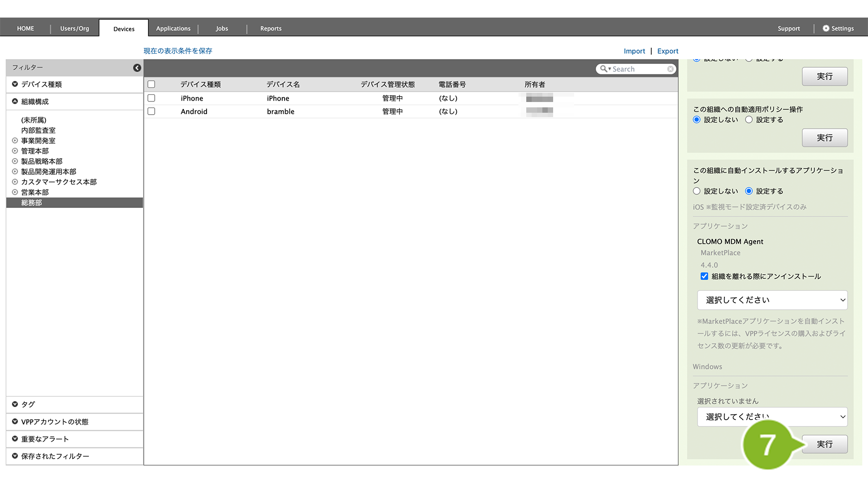The image size is (868, 488).
Task: Uncheck 組織を離れる際にアンインストール checkbox
Action: [x=704, y=276]
